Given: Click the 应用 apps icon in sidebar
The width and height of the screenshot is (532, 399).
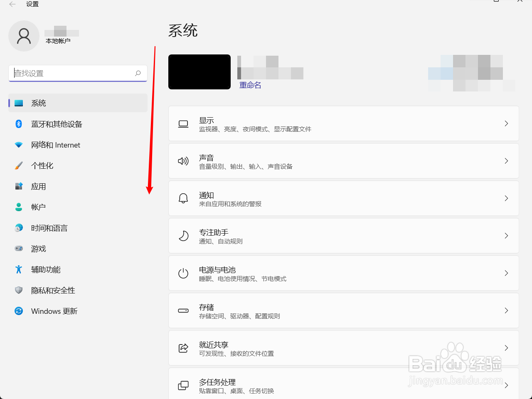Looking at the screenshot, I should (19, 186).
